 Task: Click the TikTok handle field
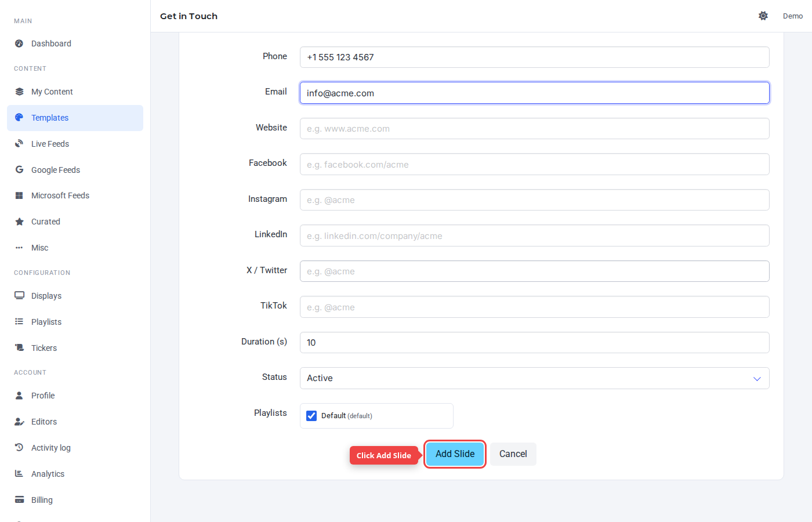534,307
